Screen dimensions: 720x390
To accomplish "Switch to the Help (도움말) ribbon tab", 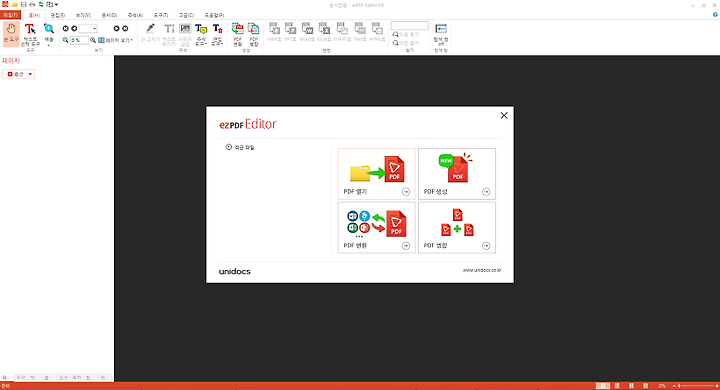I will (214, 15).
